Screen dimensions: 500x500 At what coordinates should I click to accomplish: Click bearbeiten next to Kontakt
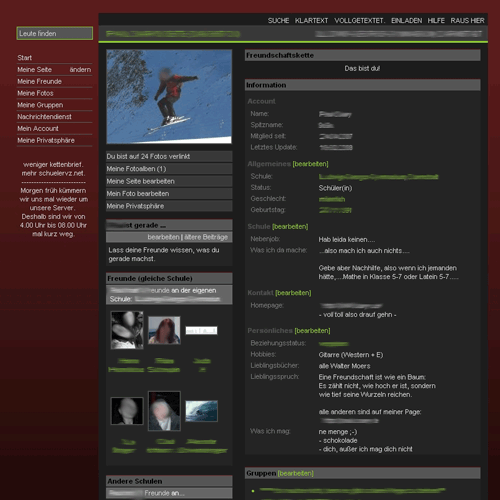pos(293,293)
